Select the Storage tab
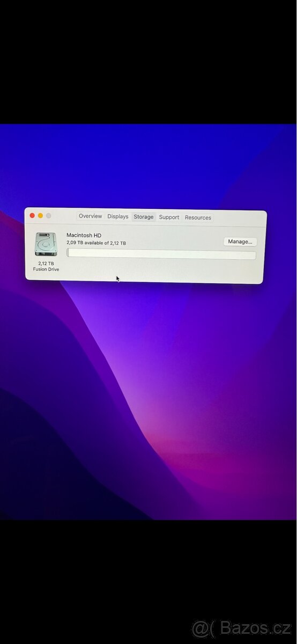The height and width of the screenshot is (644, 297). (143, 217)
